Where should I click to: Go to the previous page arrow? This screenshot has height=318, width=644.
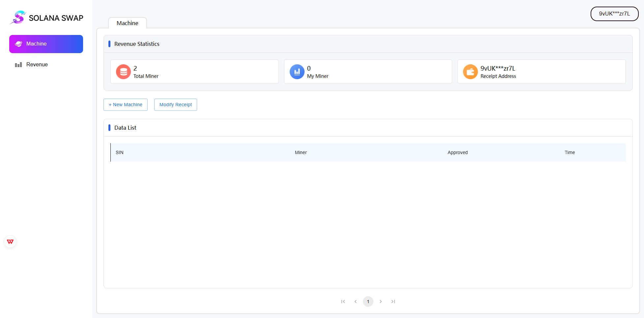(356, 302)
